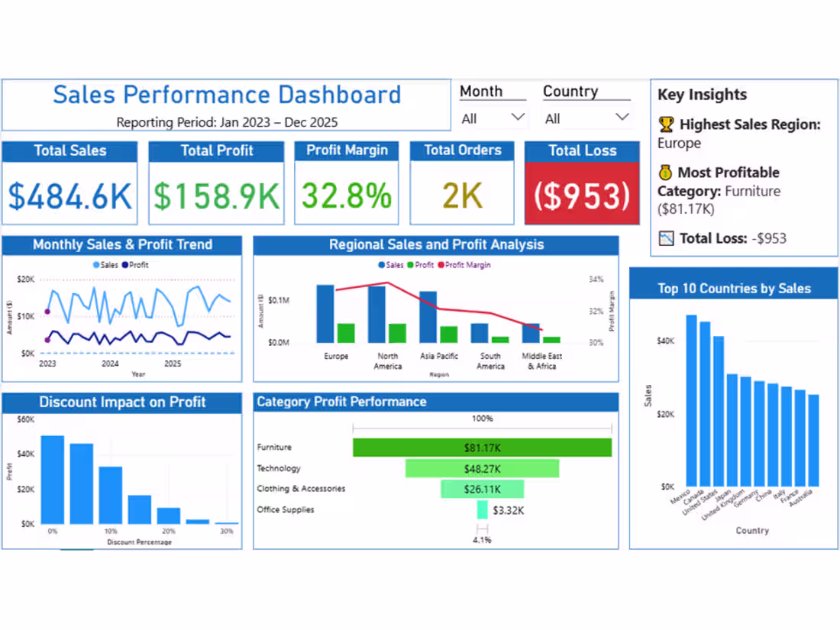Open the Country filter dropdown
840x630 pixels.
point(586,118)
